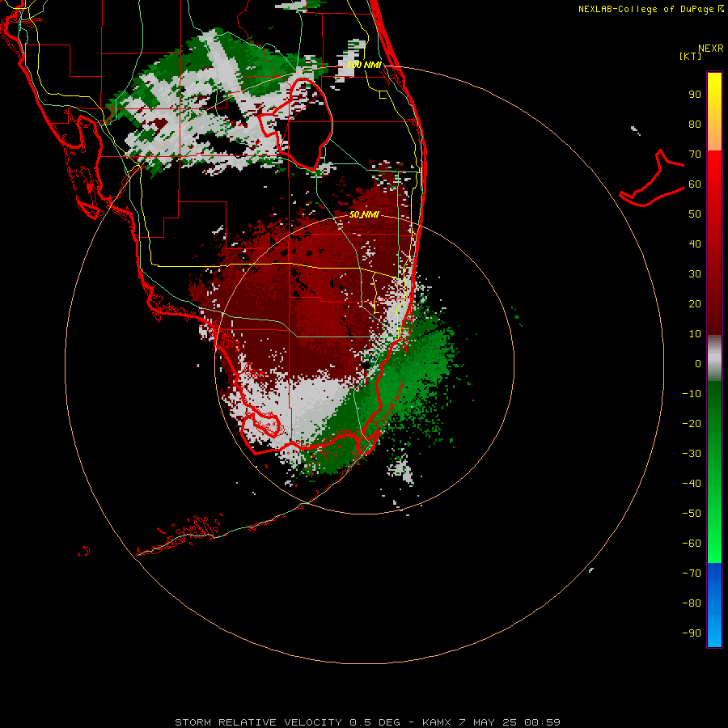Click the -40 value on velocity scale
This screenshot has width=728, height=728.
click(692, 484)
